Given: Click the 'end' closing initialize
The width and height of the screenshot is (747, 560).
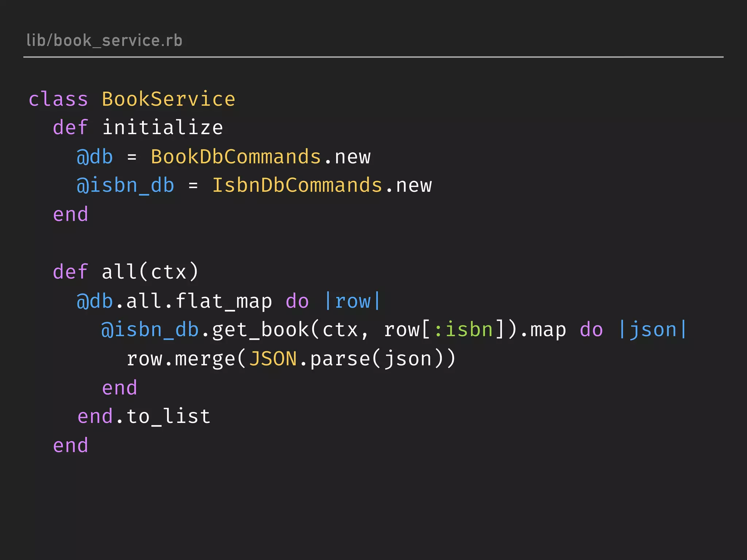Looking at the screenshot, I should (71, 214).
